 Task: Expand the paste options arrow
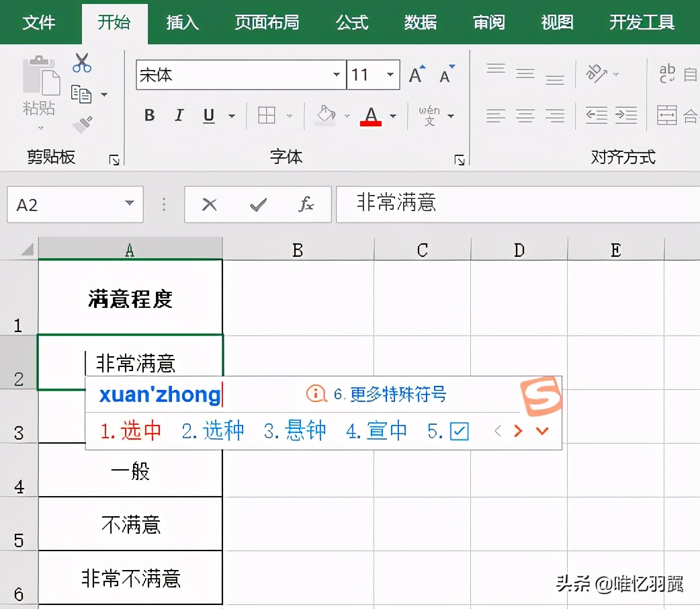click(40, 128)
